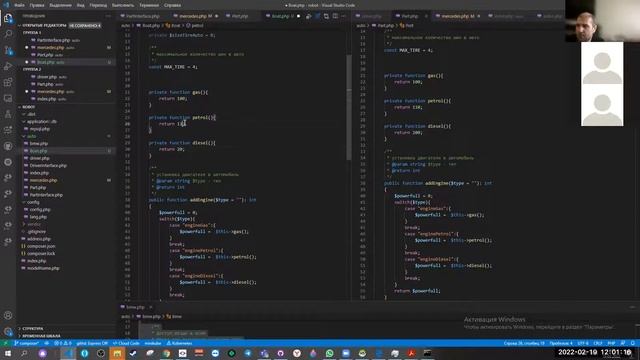
Task: Click the CRLF line ending in status bar
Action: [x=598, y=343]
